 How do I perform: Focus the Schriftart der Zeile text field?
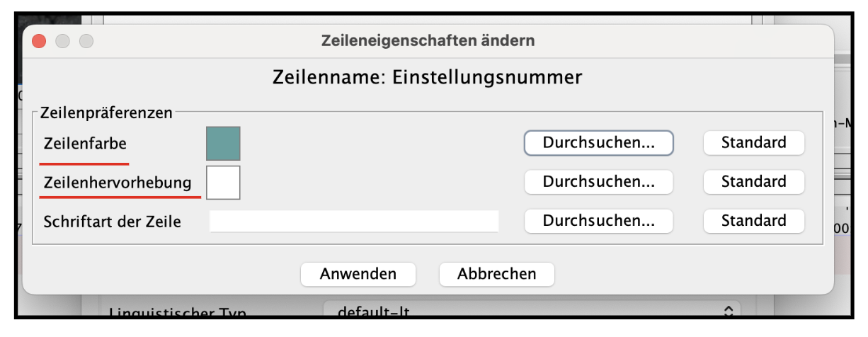(x=354, y=221)
